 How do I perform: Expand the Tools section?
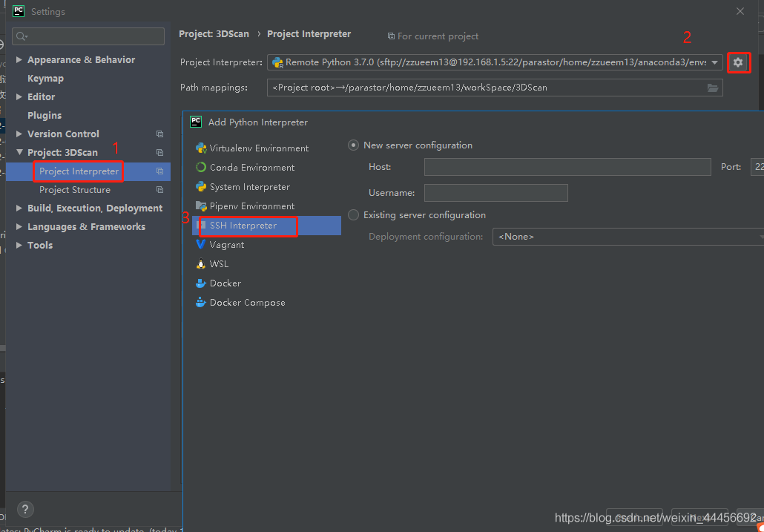click(x=19, y=245)
